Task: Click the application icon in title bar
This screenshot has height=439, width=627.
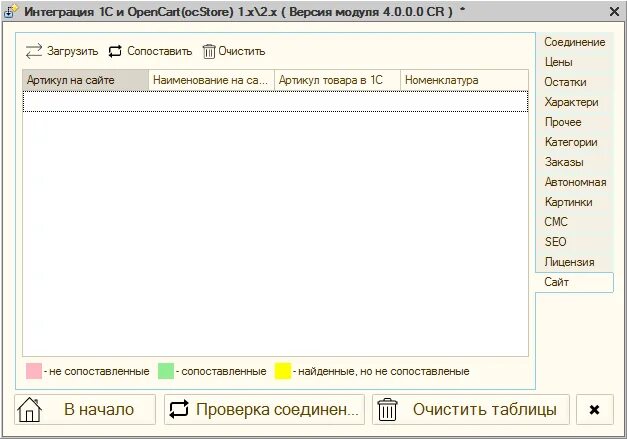Action: point(10,11)
